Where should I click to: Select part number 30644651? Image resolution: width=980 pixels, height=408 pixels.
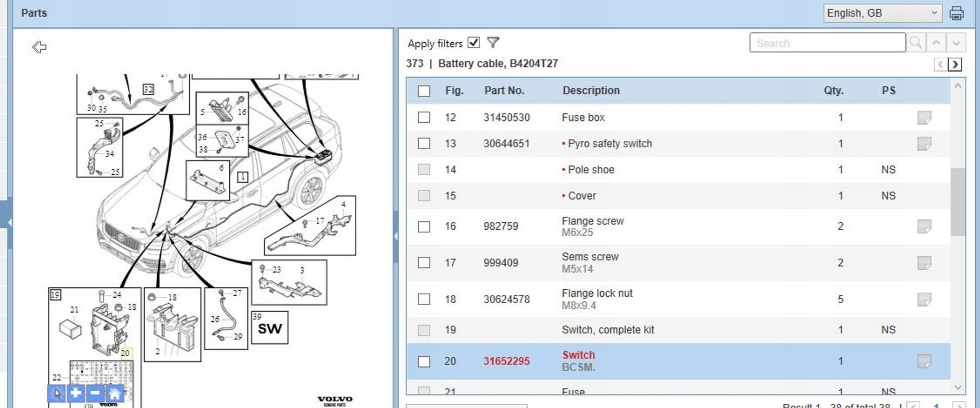pos(506,144)
